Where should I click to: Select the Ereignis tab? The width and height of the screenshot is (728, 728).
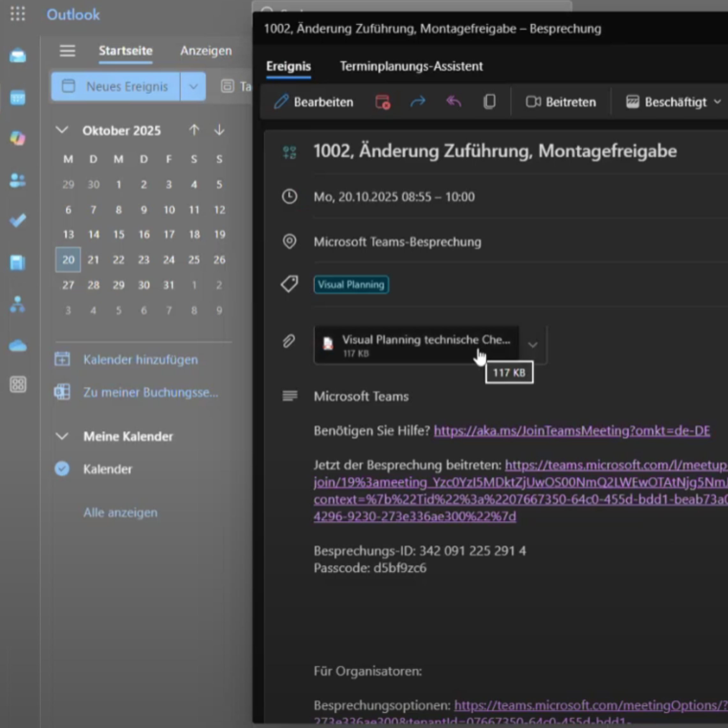[289, 66]
